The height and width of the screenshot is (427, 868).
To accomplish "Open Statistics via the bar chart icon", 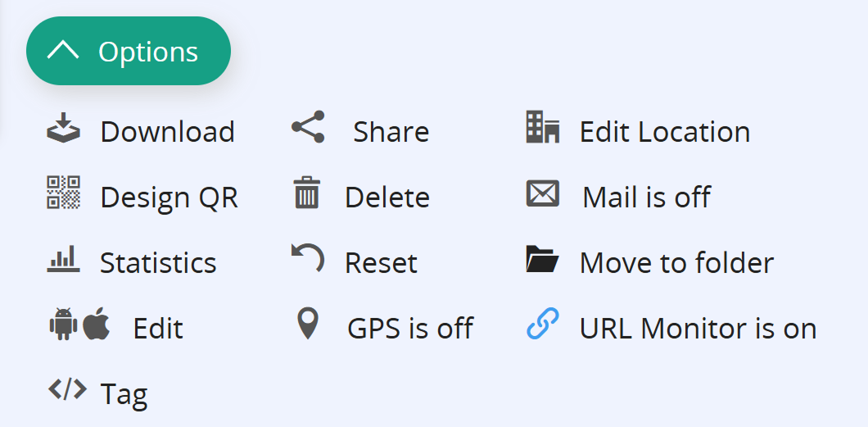I will [63, 260].
